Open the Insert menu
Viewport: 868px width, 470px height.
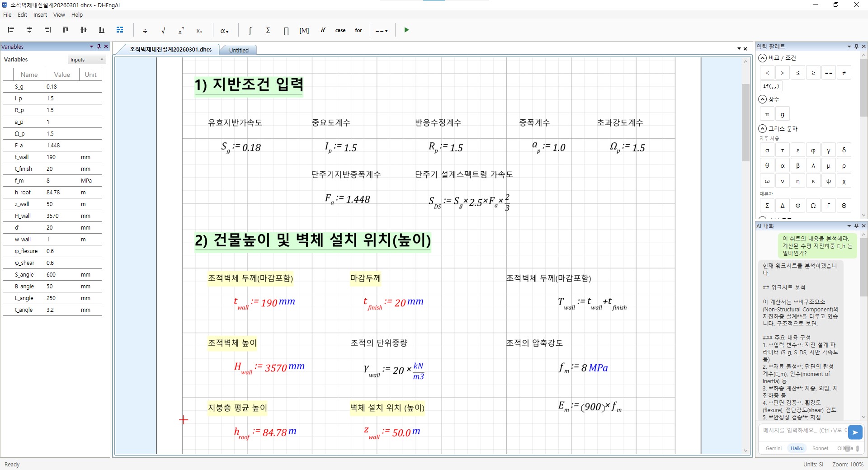(40, 15)
